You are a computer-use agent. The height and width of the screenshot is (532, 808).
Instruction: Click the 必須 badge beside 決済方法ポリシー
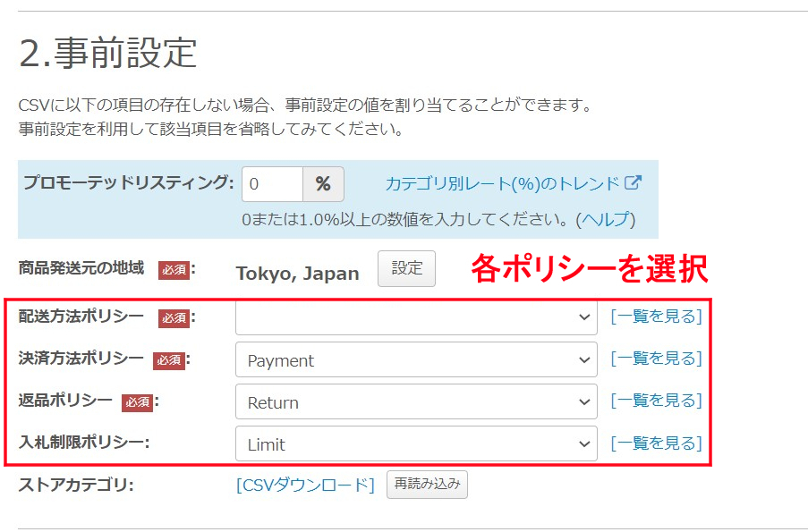tap(169, 361)
